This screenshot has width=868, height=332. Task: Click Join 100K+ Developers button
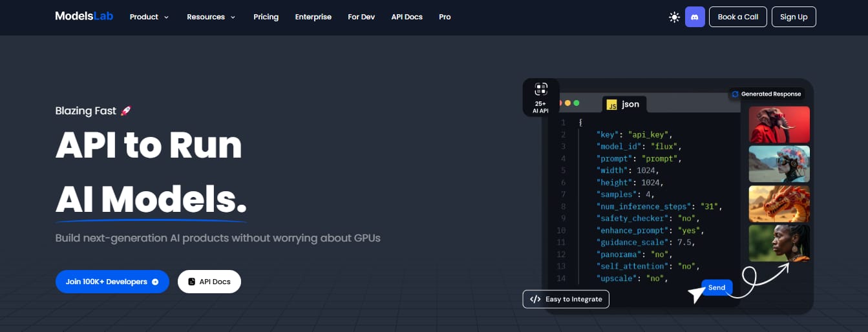click(112, 282)
